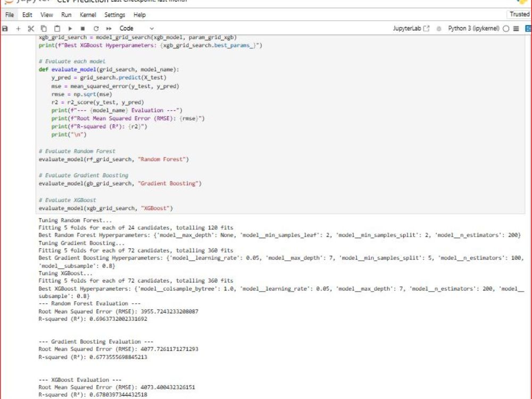Open the Settings menu
Viewport: 532px width, 399px height.
pyautogui.click(x=115, y=15)
